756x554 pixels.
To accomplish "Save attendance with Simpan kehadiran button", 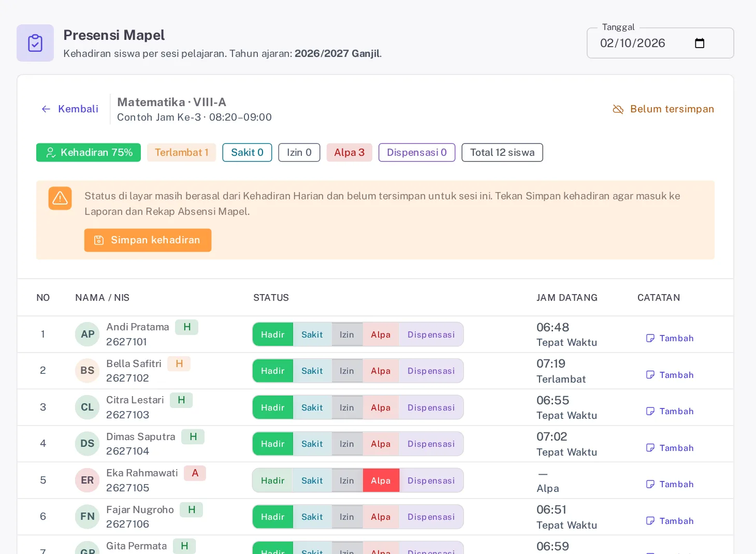I will click(148, 240).
